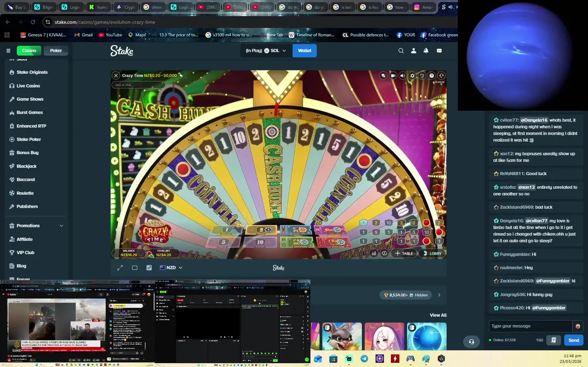Open Microsoft Store from the taskbar
Viewport: 588px width, 367px height.
[x=333, y=359]
